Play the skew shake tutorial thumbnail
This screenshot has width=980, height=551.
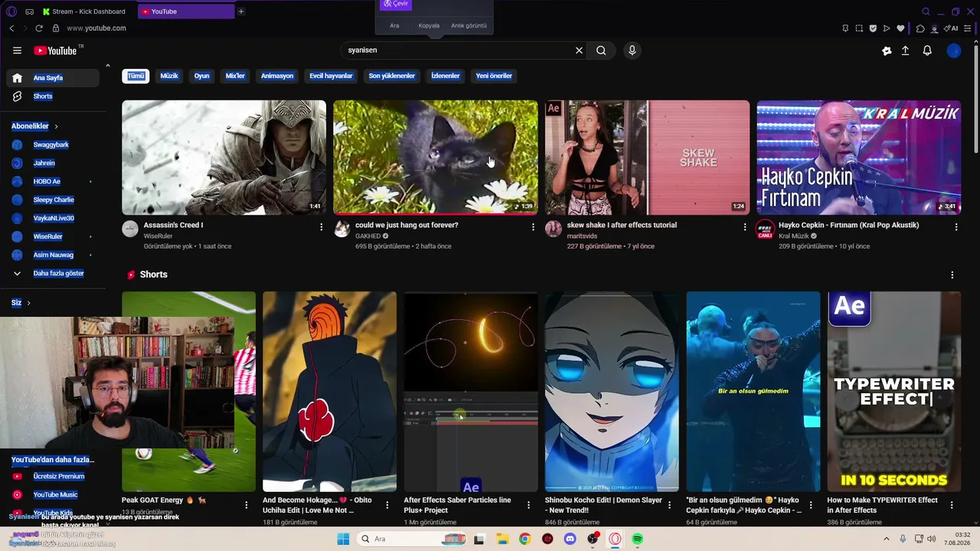[x=647, y=158]
